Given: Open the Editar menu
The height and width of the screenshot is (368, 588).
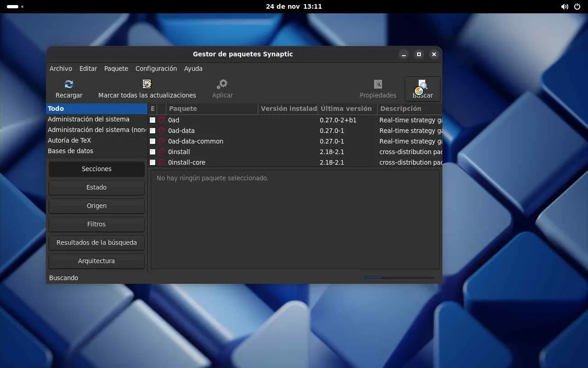Looking at the screenshot, I should (88, 69).
